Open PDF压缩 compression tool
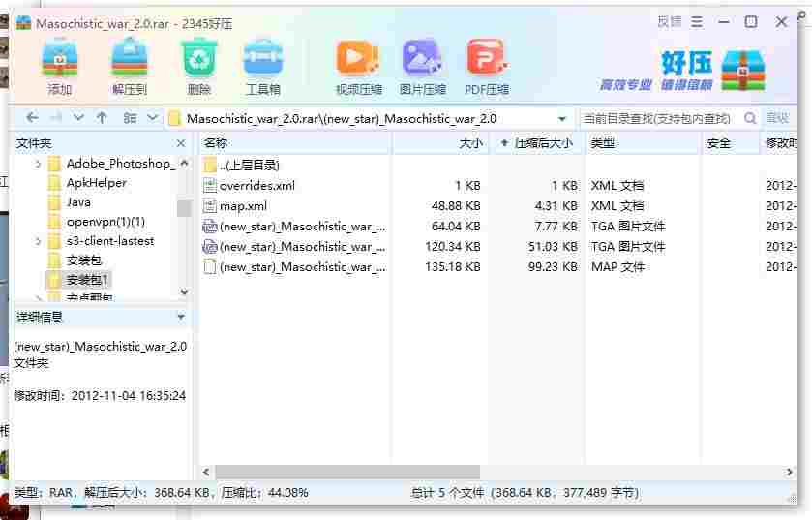Viewport: 812px width, 520px height. point(486,67)
